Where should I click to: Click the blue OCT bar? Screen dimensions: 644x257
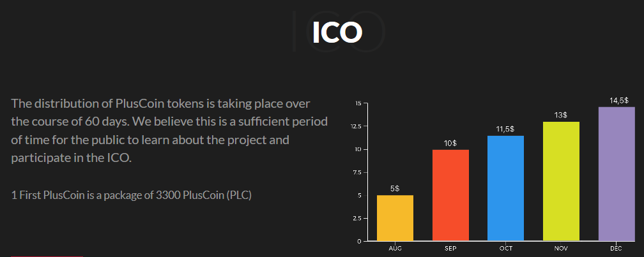pos(505,188)
